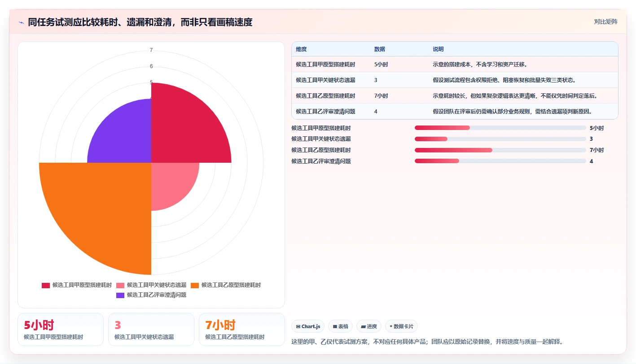Click the axis tick label 7 on the chart
This screenshot has width=636, height=364.
tap(151, 50)
